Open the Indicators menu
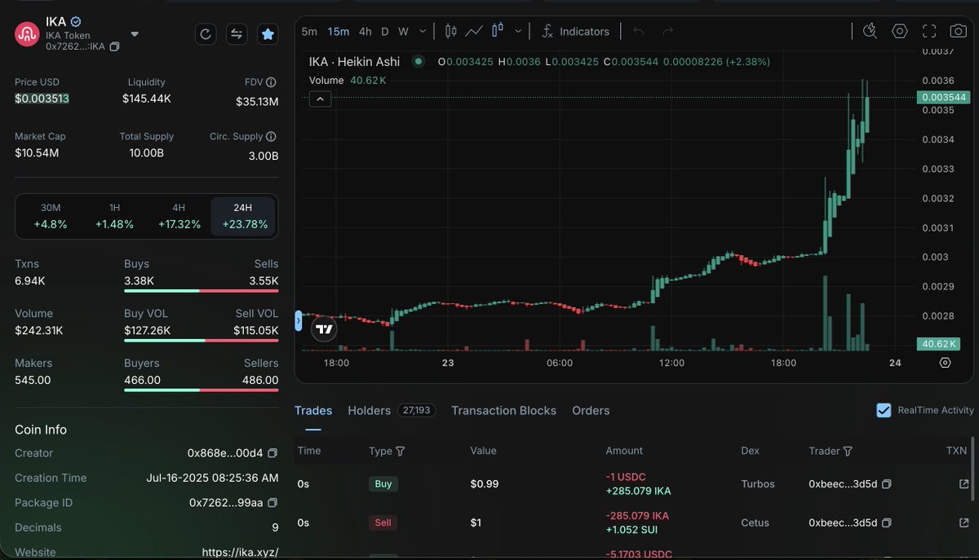This screenshot has width=979, height=560. pos(576,31)
